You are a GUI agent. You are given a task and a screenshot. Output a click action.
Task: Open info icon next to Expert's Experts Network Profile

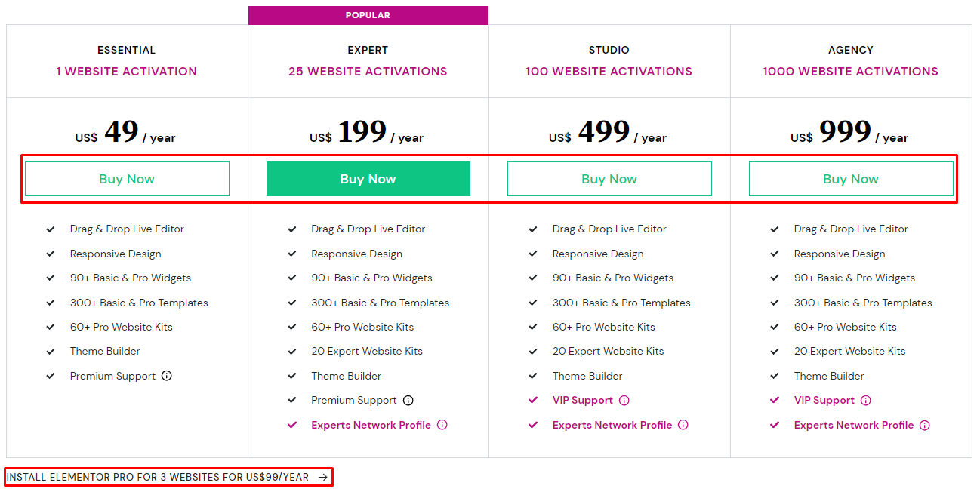click(442, 425)
